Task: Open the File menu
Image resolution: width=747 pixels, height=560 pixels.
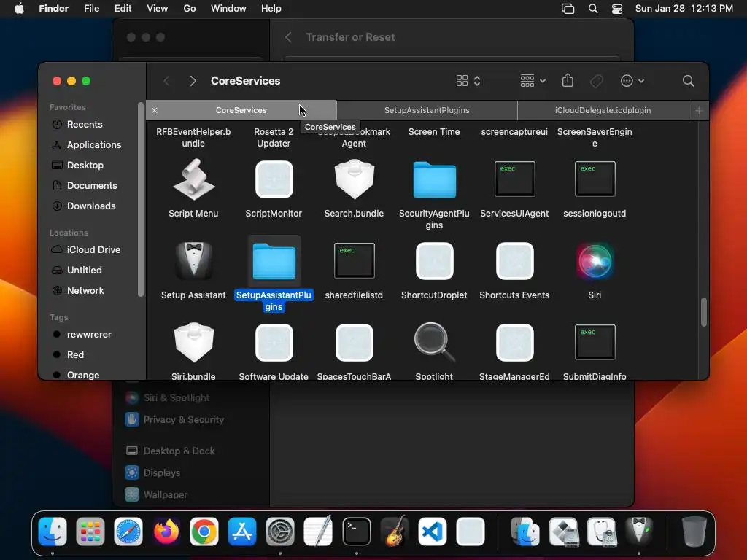Action: click(x=91, y=9)
